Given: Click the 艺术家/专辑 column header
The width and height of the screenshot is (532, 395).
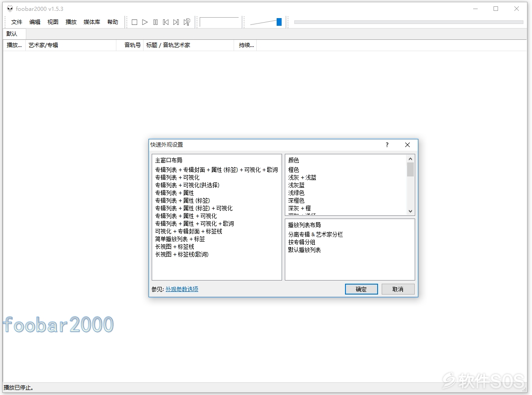Looking at the screenshot, I should coord(71,45).
